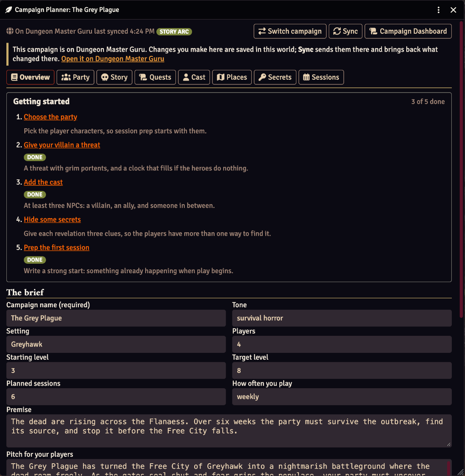
Task: Go to the Quests tab
Action: point(155,77)
